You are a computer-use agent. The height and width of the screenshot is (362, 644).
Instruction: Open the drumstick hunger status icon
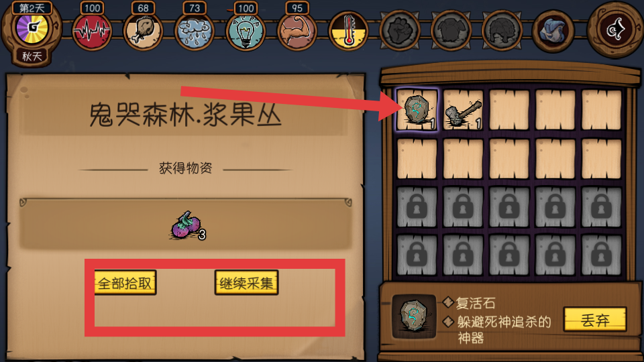click(x=143, y=32)
